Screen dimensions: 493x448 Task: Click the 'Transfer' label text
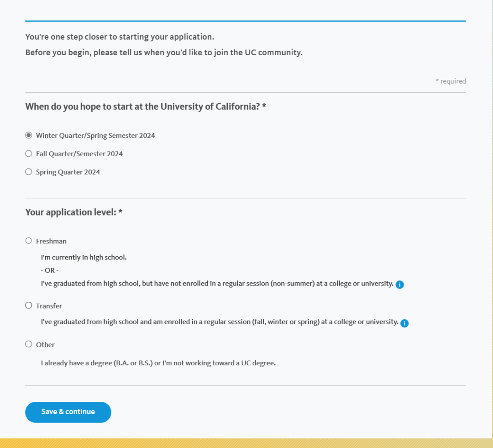[49, 306]
